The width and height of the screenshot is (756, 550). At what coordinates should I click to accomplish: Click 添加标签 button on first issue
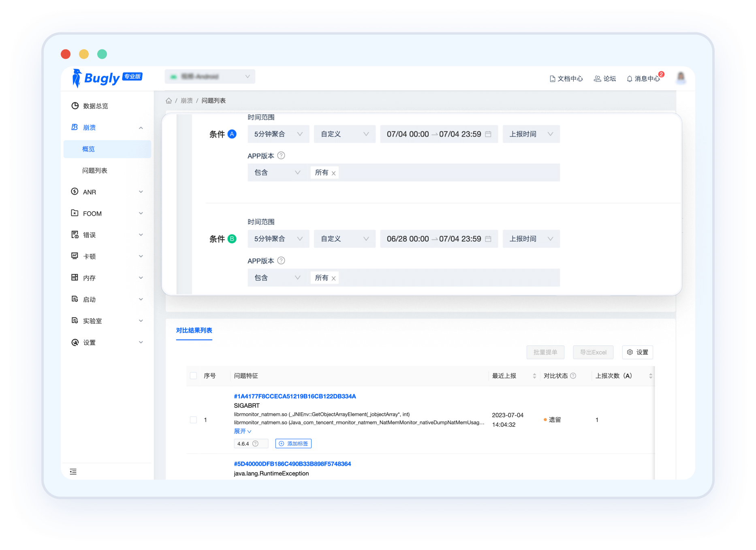pyautogui.click(x=293, y=444)
